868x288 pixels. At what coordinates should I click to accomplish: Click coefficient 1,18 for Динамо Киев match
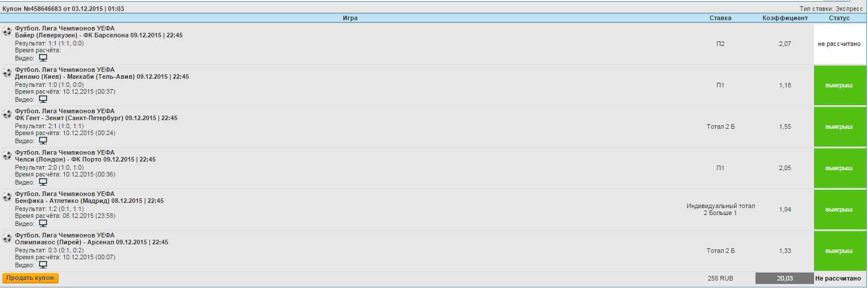(x=785, y=85)
